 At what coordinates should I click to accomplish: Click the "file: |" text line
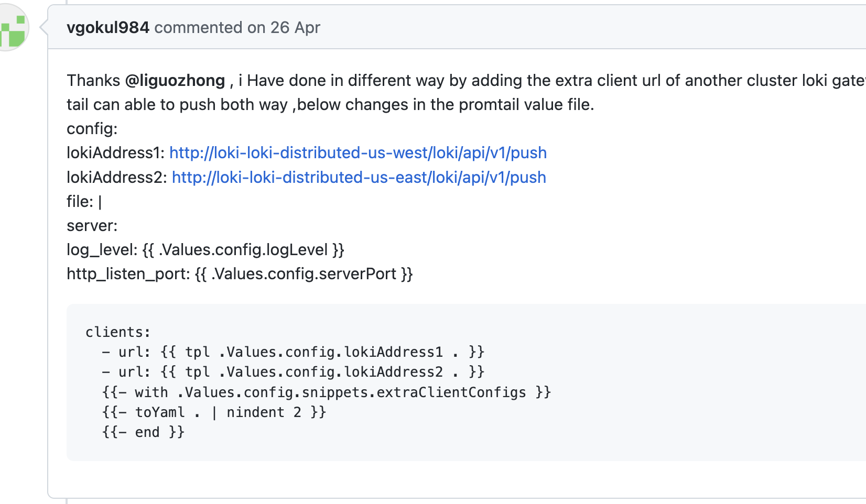[x=84, y=202]
